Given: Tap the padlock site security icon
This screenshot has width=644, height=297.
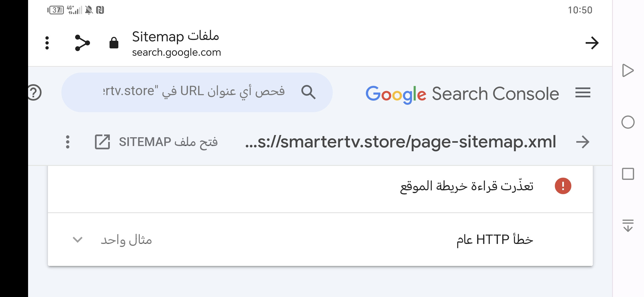Looking at the screenshot, I should pyautogui.click(x=114, y=43).
